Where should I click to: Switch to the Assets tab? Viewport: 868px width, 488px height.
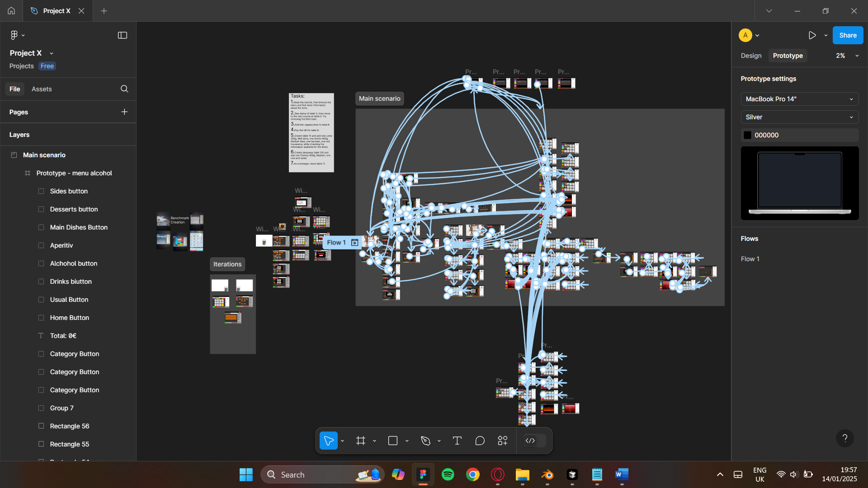(x=42, y=89)
